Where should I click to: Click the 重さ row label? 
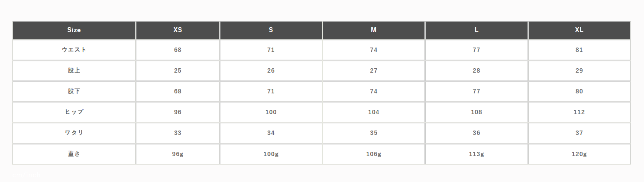(x=74, y=154)
